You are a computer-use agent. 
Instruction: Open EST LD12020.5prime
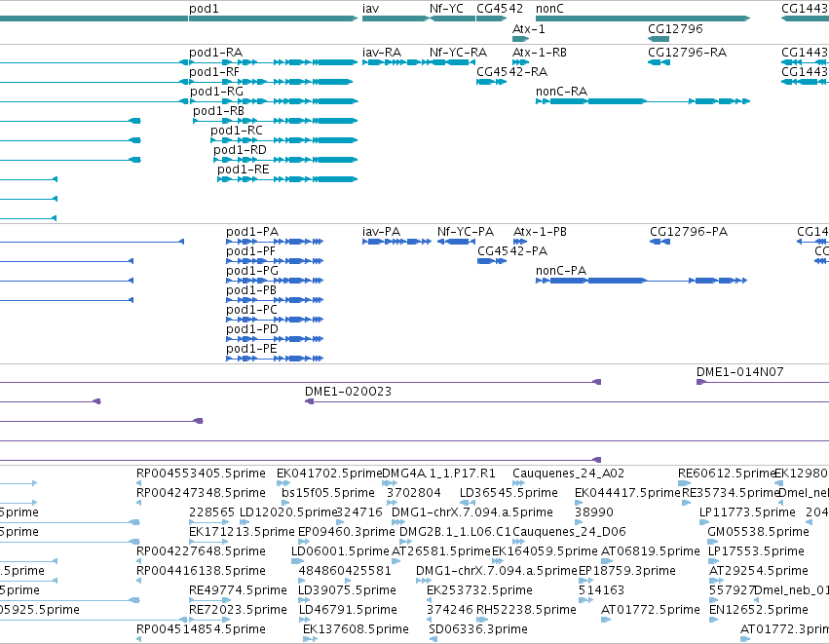[288, 512]
